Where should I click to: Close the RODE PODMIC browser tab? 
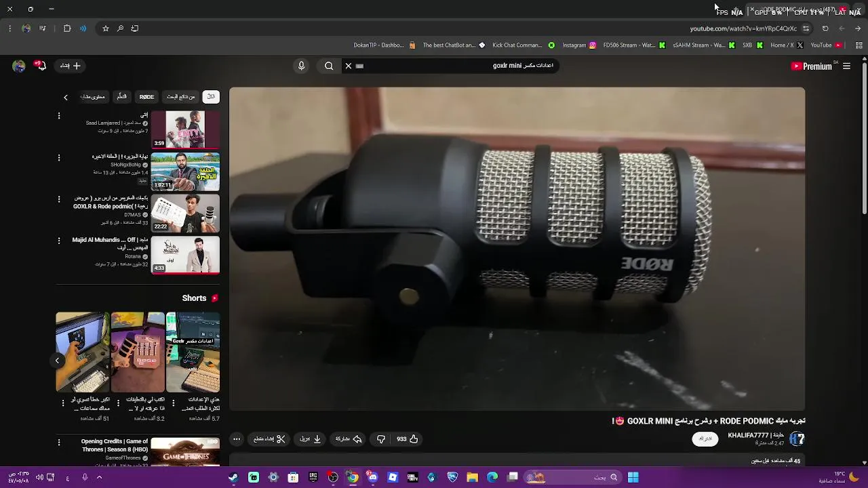(x=752, y=9)
